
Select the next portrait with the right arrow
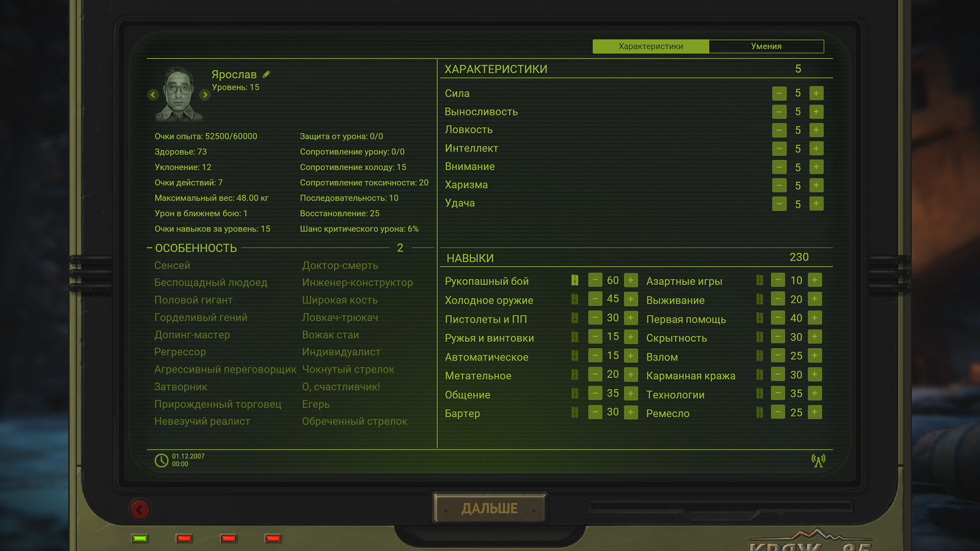pyautogui.click(x=205, y=95)
